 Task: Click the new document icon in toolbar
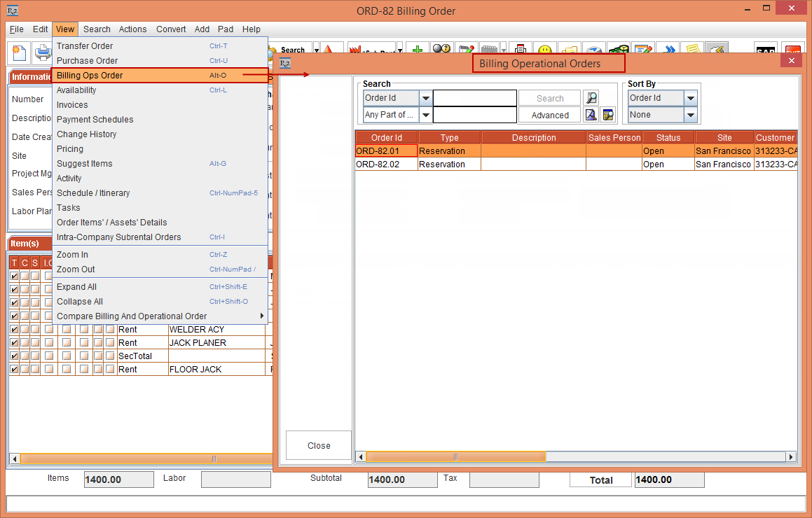(x=19, y=53)
